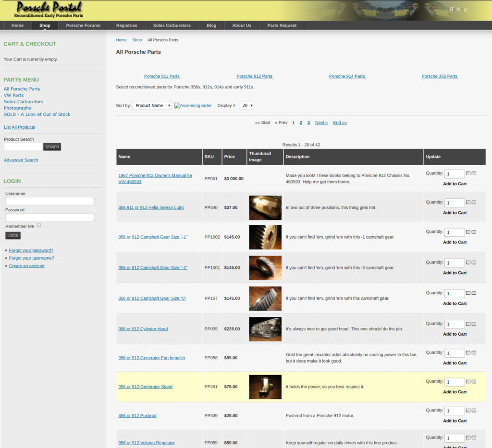Decrease quantity for the Generator Stand
Viewport: 492px width, 448px height.
(x=474, y=381)
